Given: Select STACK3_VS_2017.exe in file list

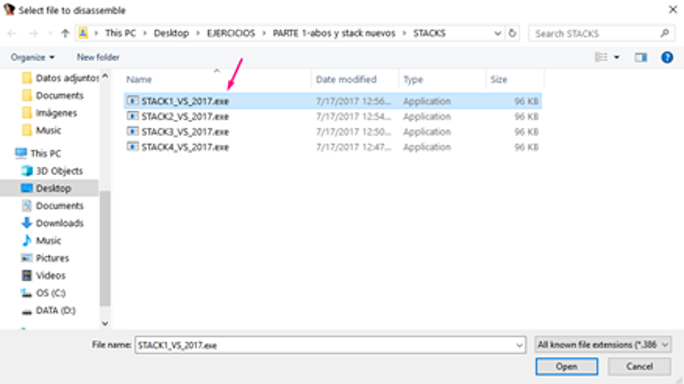Looking at the screenshot, I should point(185,132).
